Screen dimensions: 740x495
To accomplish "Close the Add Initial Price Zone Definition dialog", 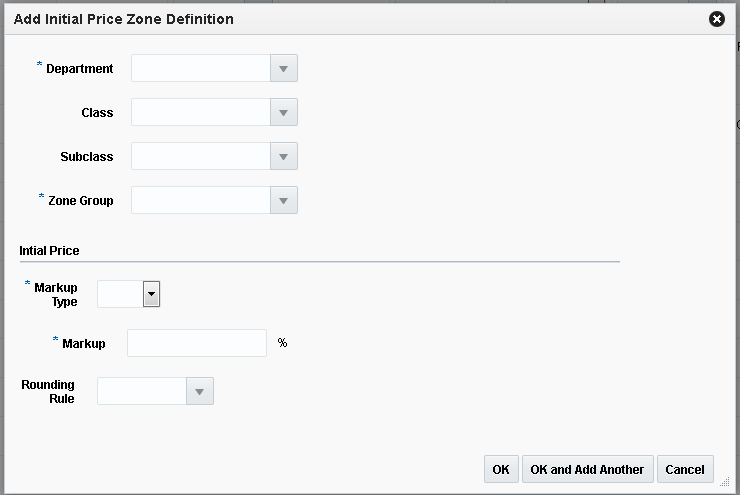I will (x=717, y=19).
